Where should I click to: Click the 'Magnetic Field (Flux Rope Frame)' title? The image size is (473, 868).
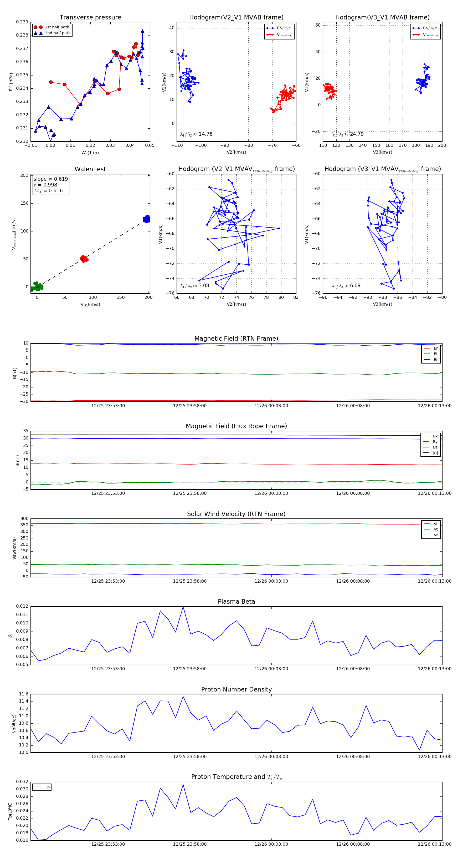click(x=236, y=426)
